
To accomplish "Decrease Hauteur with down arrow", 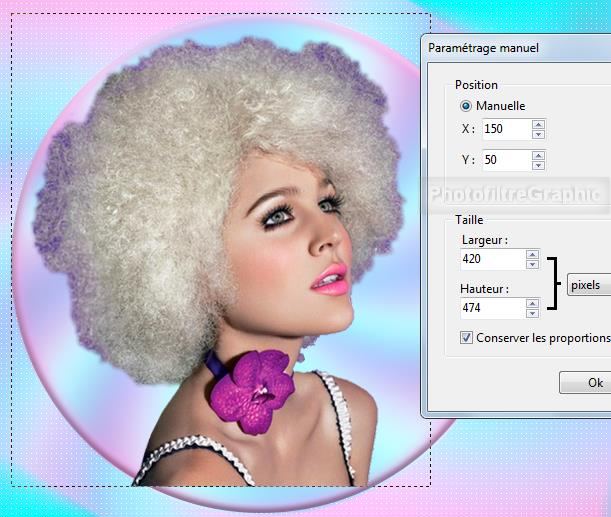I will [533, 313].
